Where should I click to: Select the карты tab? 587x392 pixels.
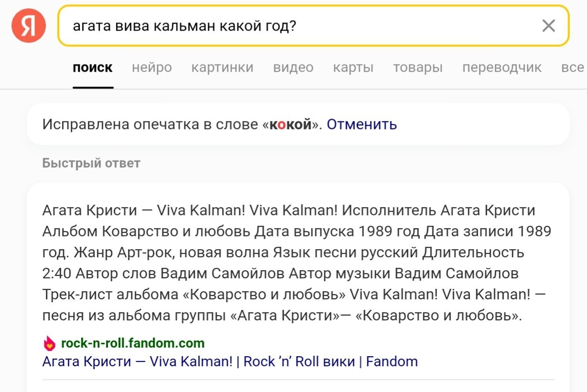[353, 68]
